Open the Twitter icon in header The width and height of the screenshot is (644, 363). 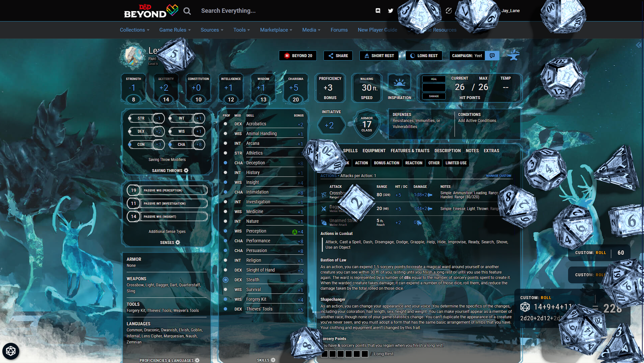(390, 11)
